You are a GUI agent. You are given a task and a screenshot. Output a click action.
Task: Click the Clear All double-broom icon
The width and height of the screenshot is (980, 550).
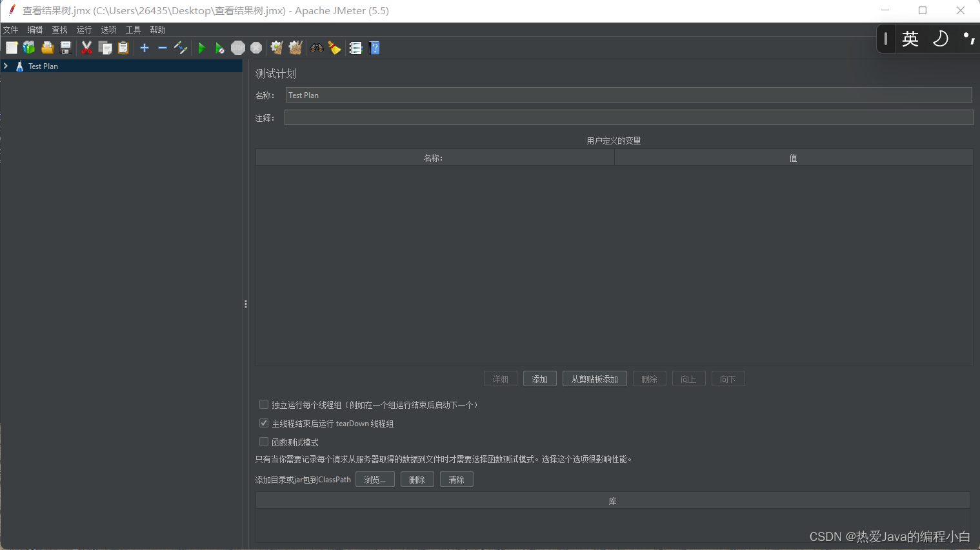[x=295, y=48]
